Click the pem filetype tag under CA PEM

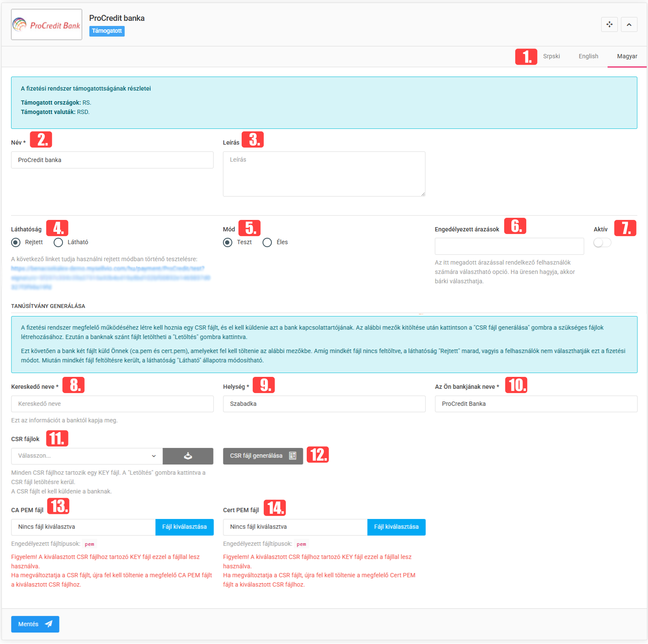[x=89, y=544]
